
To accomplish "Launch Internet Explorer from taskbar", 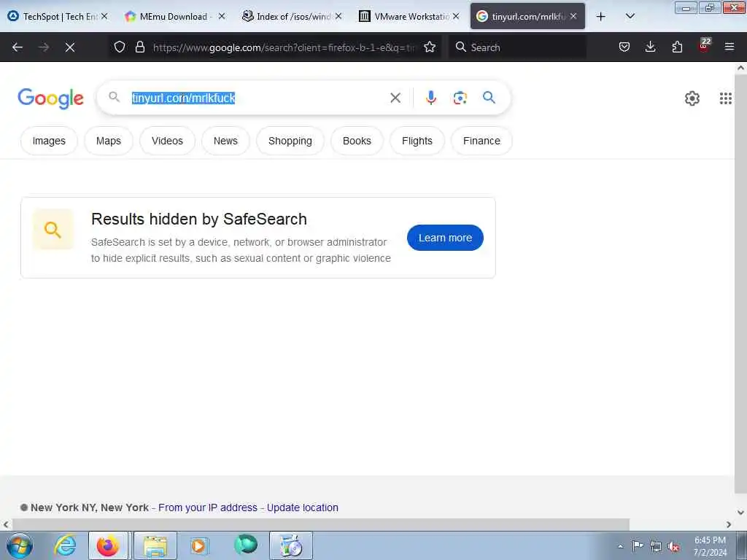I will 65,545.
